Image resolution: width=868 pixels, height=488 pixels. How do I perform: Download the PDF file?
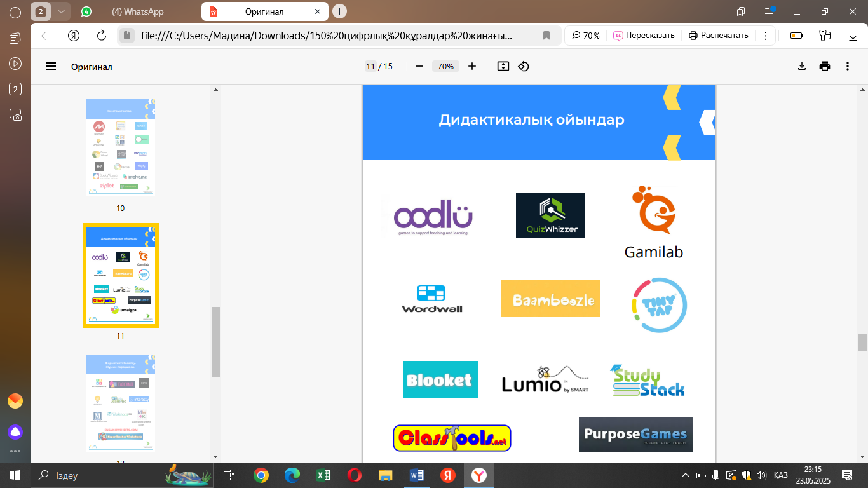(x=802, y=66)
